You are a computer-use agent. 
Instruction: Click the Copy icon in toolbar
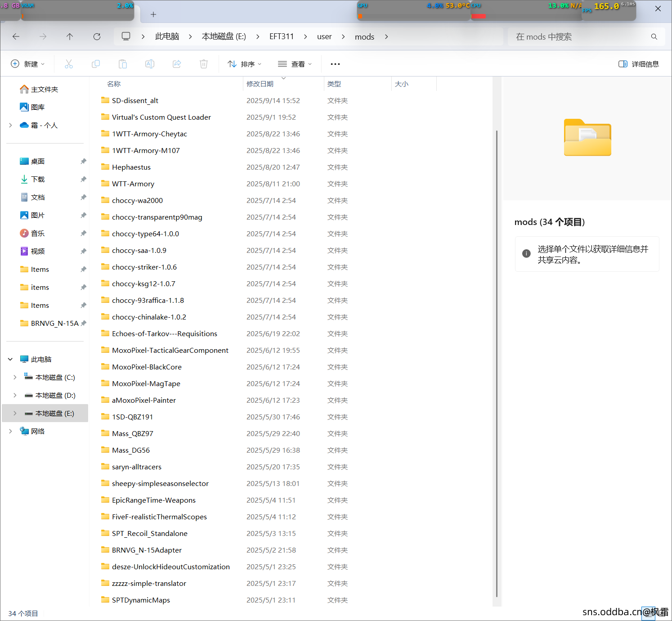coord(96,64)
